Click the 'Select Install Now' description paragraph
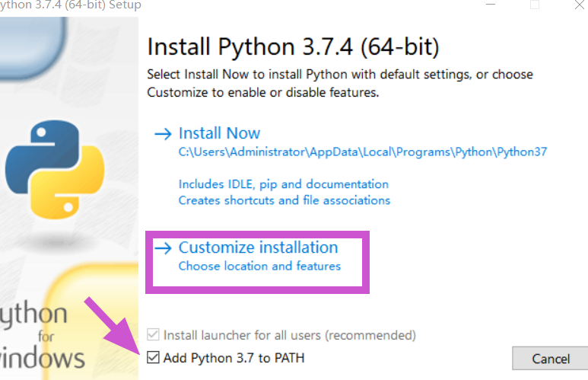This screenshot has height=380, width=588. click(x=339, y=83)
